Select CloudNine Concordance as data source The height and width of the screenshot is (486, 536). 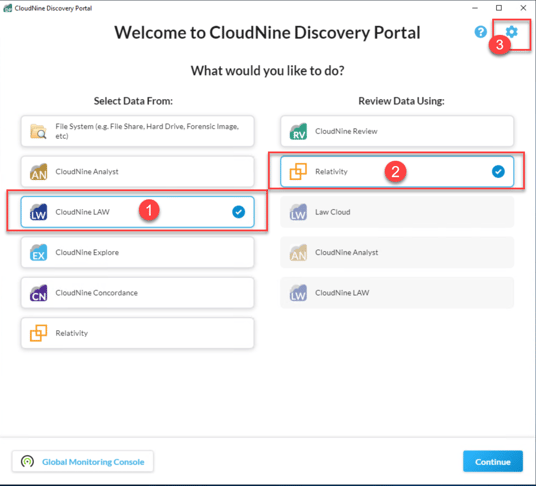pyautogui.click(x=137, y=293)
